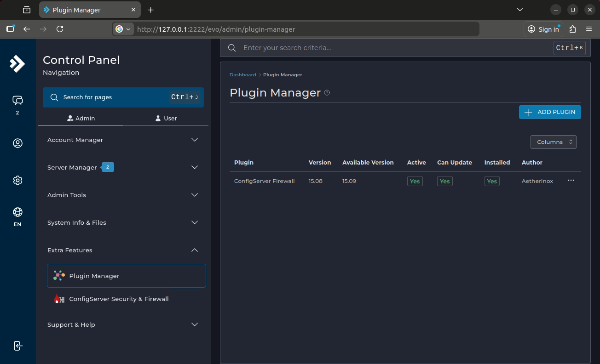Screen dimensions: 600x364
Task: Log out using the sidebar exit icon
Action: 17,346
